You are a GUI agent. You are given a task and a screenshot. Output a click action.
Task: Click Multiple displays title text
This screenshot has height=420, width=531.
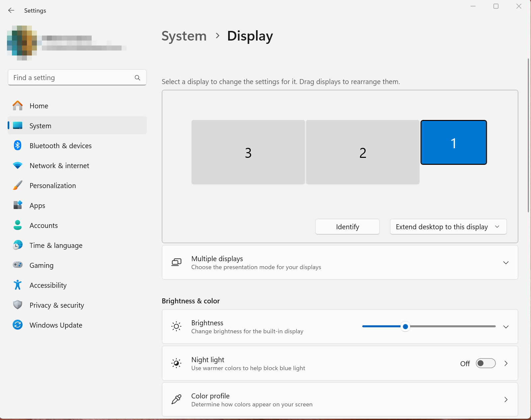point(217,259)
